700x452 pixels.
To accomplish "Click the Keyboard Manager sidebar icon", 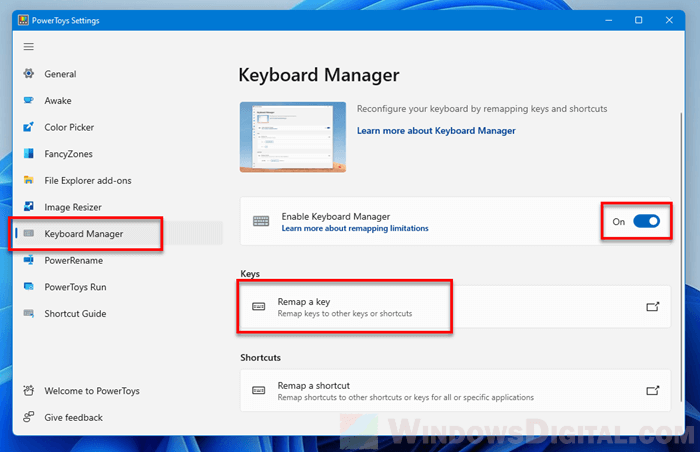I will [29, 234].
